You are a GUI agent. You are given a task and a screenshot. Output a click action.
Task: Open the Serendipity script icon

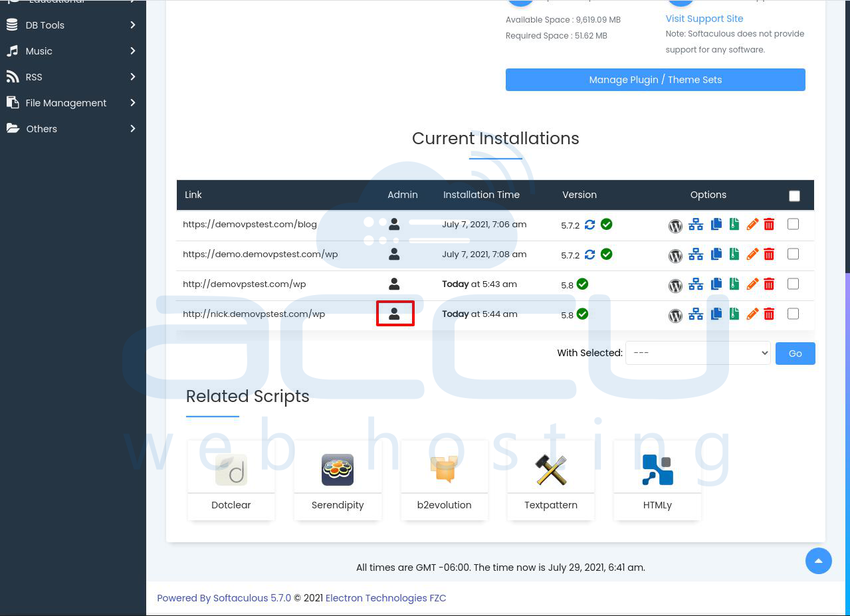(338, 470)
